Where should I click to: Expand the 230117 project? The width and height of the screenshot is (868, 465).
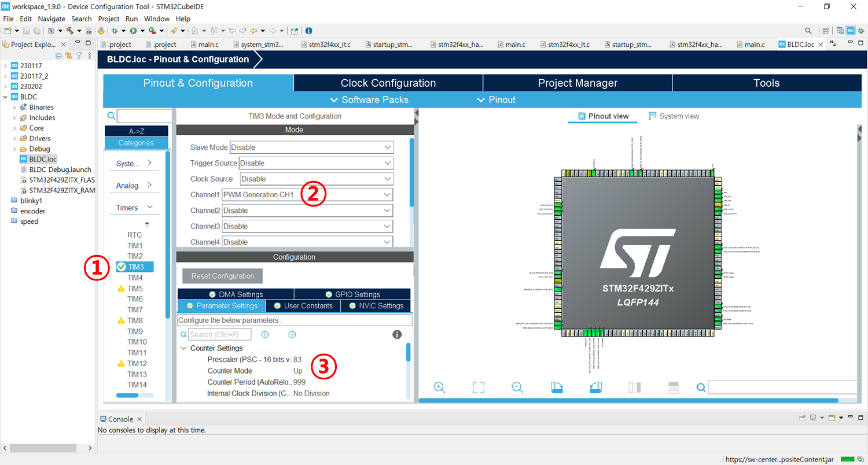[x=6, y=65]
